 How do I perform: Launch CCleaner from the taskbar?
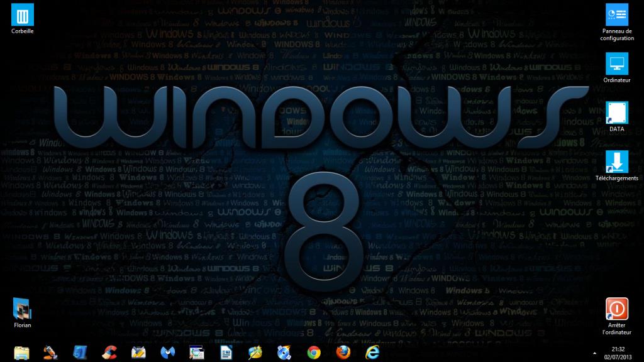coord(109,353)
